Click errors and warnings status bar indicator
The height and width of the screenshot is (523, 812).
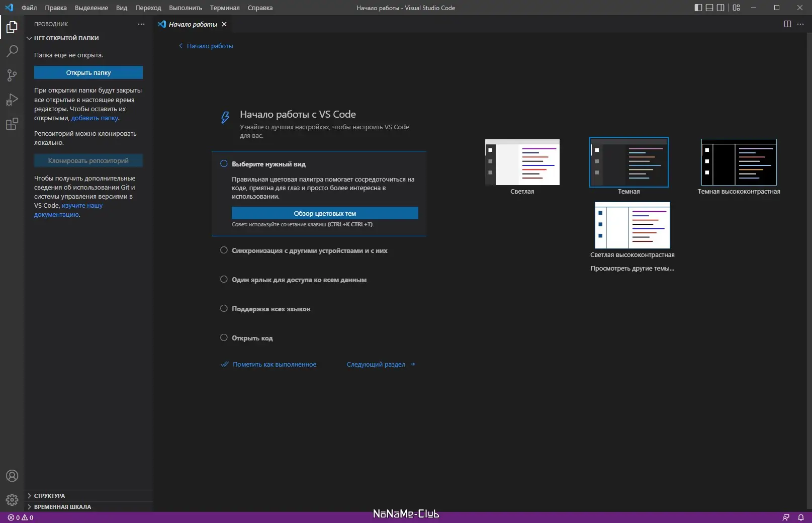point(21,517)
